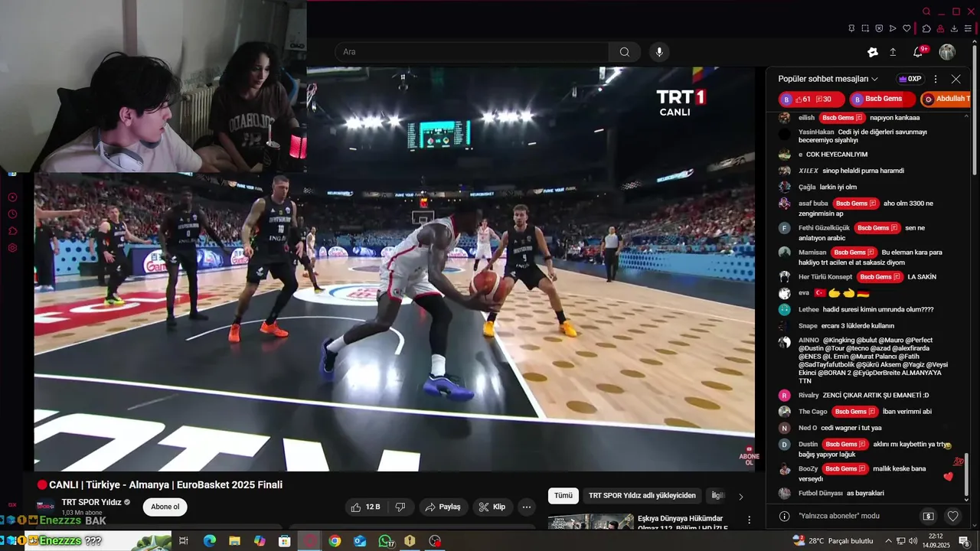This screenshot has width=980, height=551.
Task: Click the Yalnızca aboneler info icon
Action: tap(784, 516)
